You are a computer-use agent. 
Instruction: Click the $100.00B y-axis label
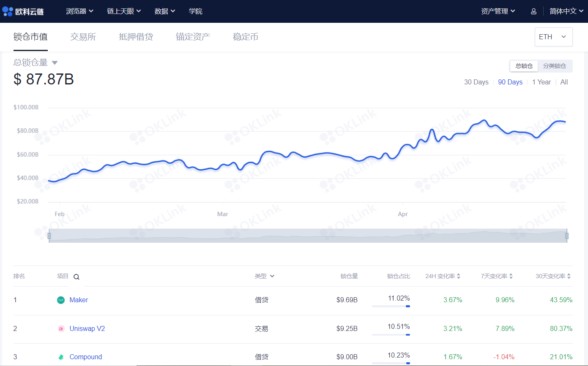(x=26, y=108)
